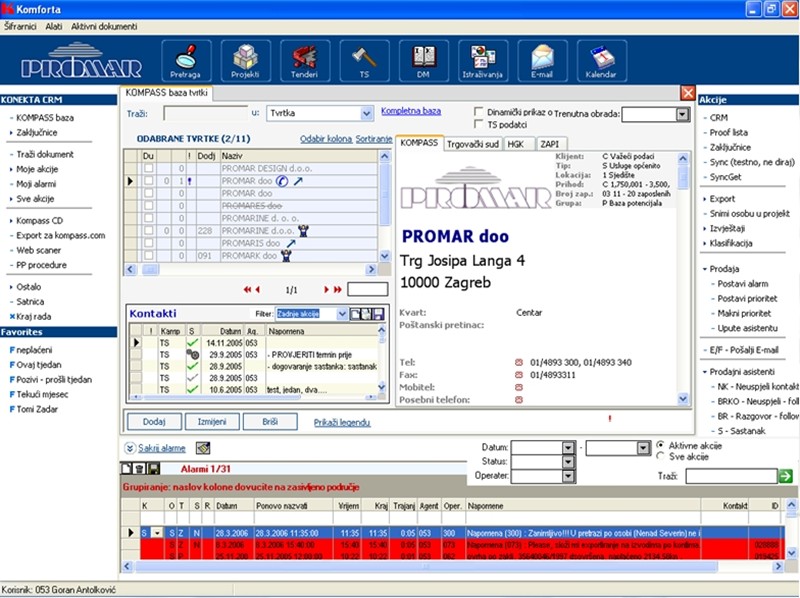The height and width of the screenshot is (598, 800).
Task: Click the new document icon in Kontakti
Action: [355, 314]
